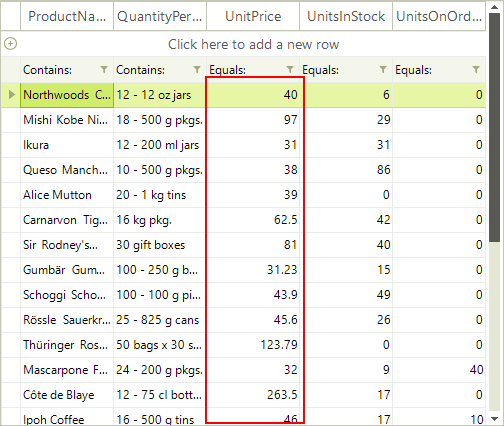Click the unit price 43.9 cell
Screen dimensions: 504x426
(253, 295)
